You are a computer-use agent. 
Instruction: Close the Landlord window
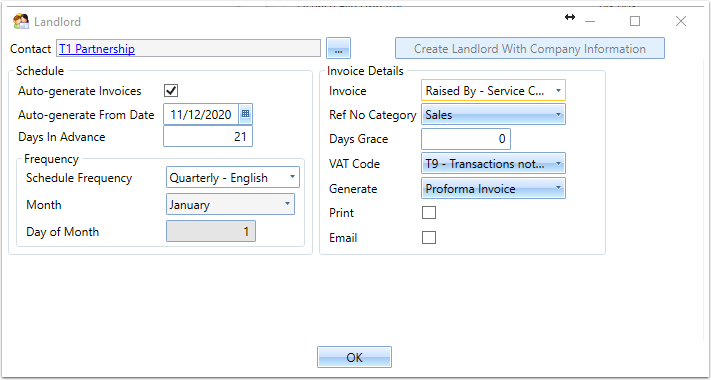(681, 21)
